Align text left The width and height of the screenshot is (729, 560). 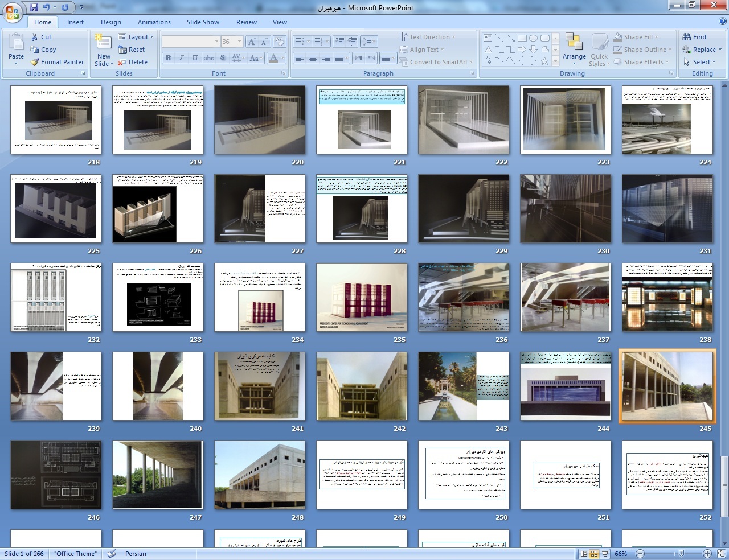pos(299,58)
